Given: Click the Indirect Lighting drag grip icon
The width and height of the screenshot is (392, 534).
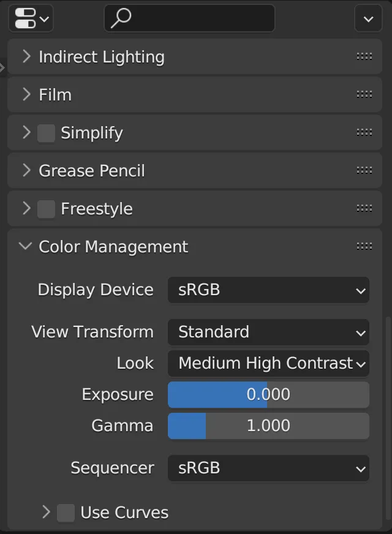Looking at the screenshot, I should [x=364, y=57].
